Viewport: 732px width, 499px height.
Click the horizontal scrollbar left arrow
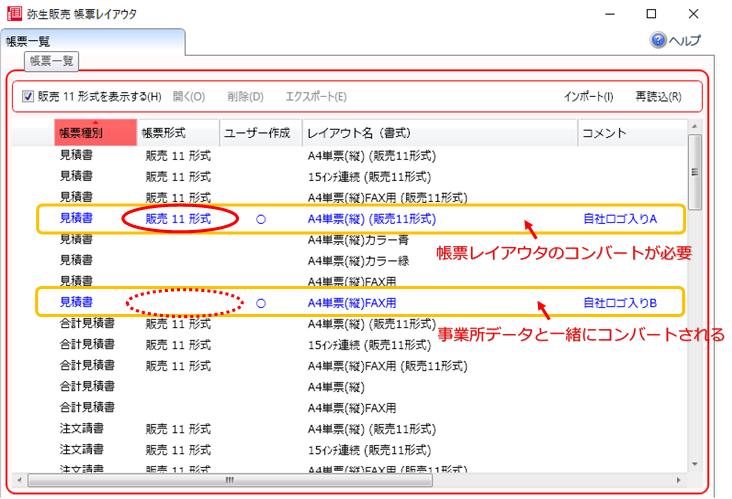[19, 480]
